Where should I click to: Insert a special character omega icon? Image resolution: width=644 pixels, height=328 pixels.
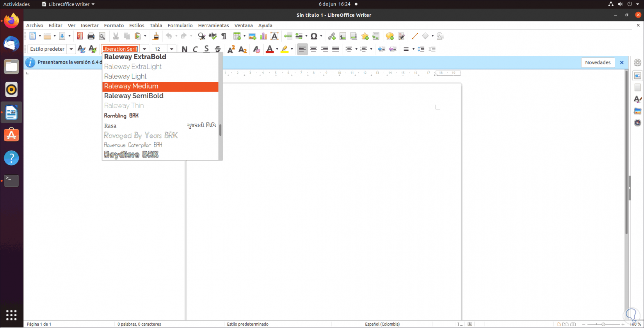tap(314, 36)
